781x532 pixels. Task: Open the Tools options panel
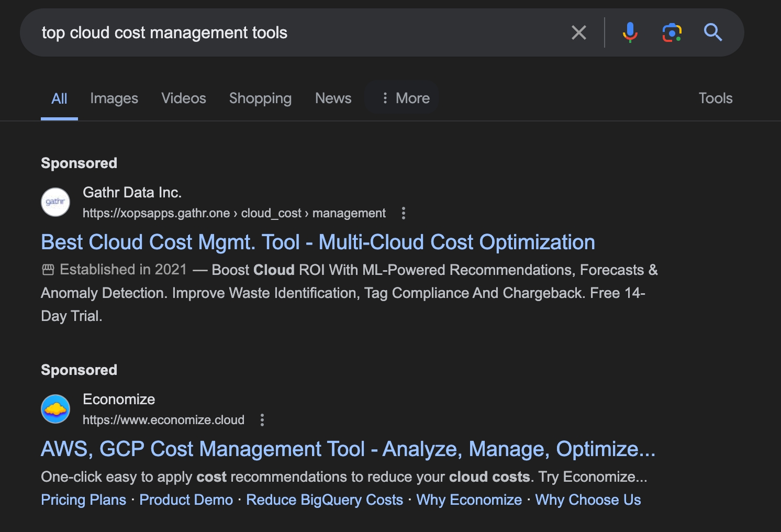point(715,98)
